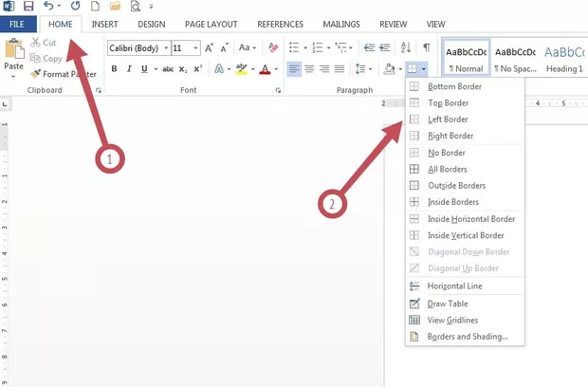
Task: Switch to the INSERT tab
Action: (x=104, y=25)
